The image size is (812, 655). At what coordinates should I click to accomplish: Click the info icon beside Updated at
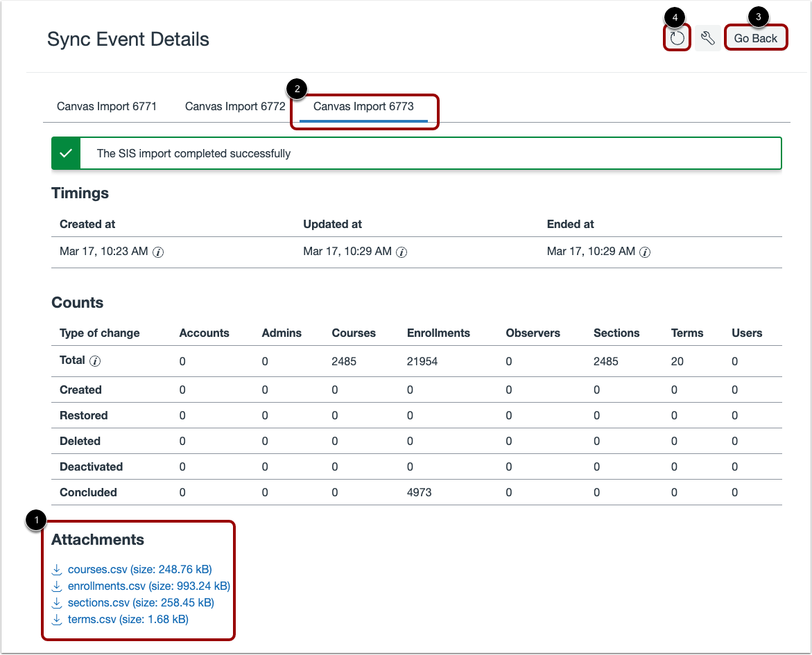pyautogui.click(x=401, y=252)
